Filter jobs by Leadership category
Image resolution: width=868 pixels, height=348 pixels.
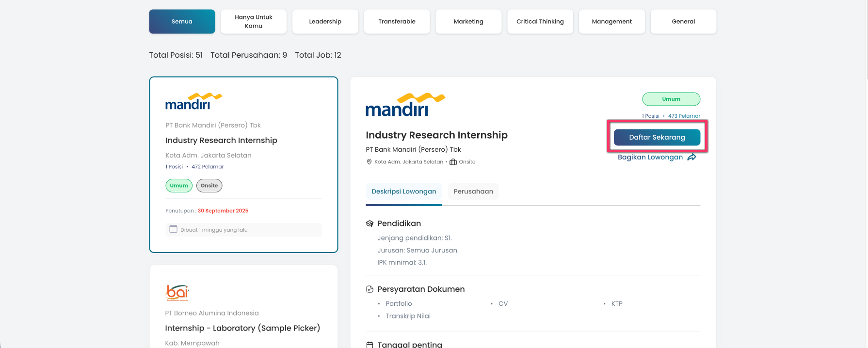pyautogui.click(x=325, y=22)
